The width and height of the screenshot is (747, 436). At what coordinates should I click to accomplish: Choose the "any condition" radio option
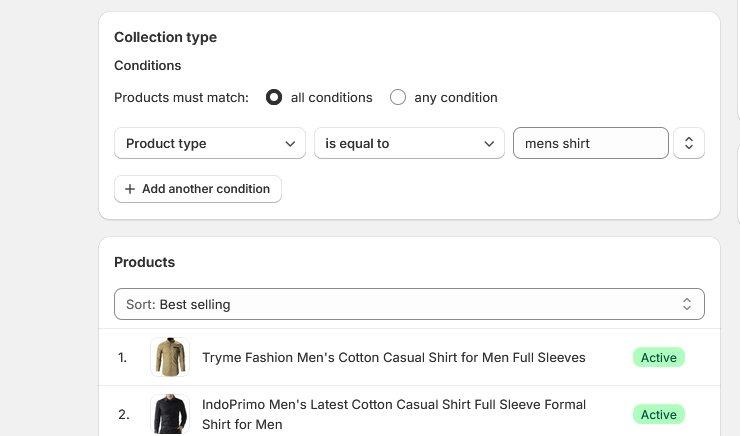[398, 97]
